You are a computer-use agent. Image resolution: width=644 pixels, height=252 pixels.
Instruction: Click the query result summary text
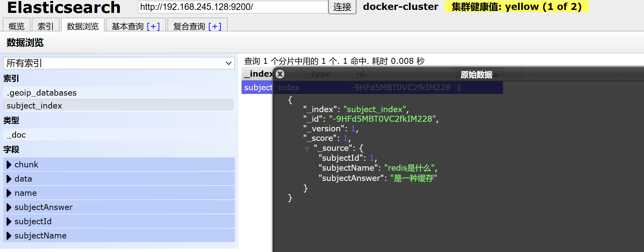pyautogui.click(x=334, y=61)
